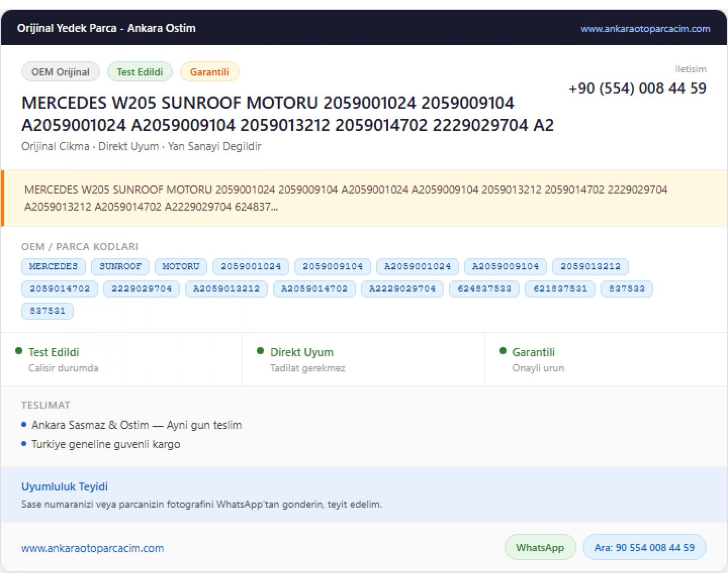The width and height of the screenshot is (728, 582).
Task: Click the MERCEDES code tag
Action: [53, 266]
